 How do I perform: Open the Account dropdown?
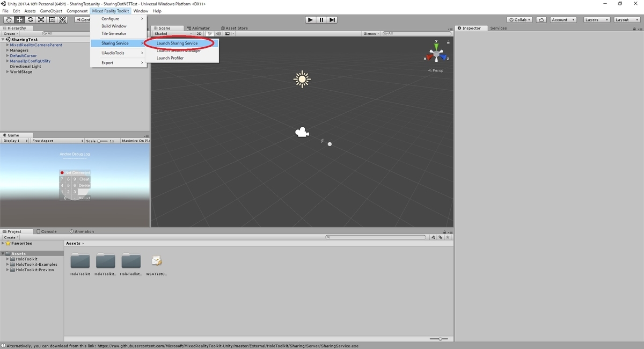[x=563, y=20]
